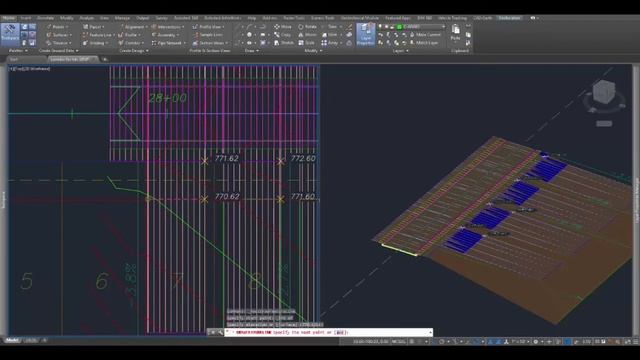The image size is (640, 360).
Task: Select the Rotate tool
Action: tap(307, 27)
